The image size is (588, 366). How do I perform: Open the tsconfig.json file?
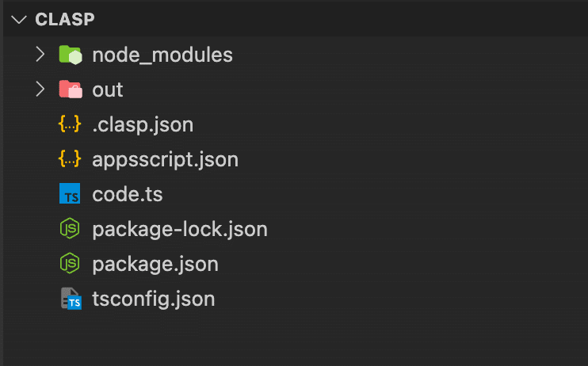154,299
